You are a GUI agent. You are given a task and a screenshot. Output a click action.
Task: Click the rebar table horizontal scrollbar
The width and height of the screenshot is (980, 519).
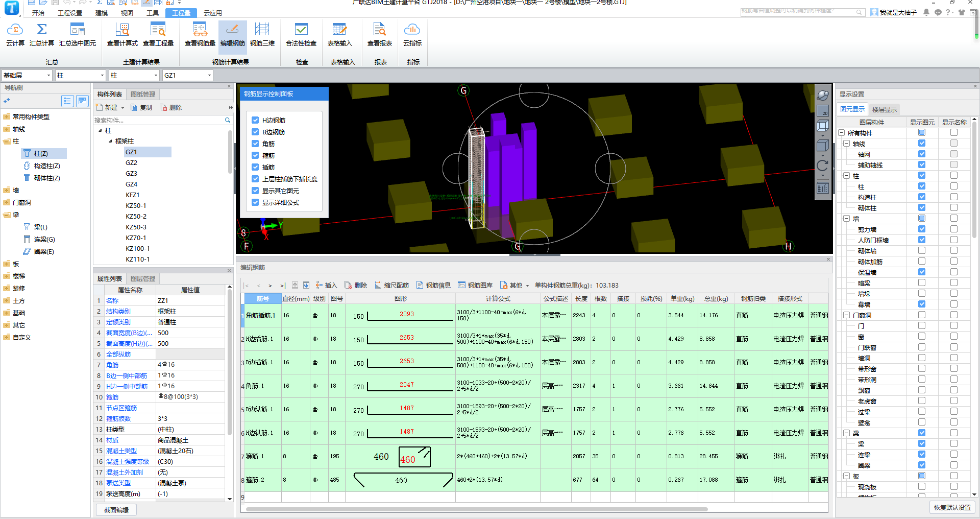477,509
